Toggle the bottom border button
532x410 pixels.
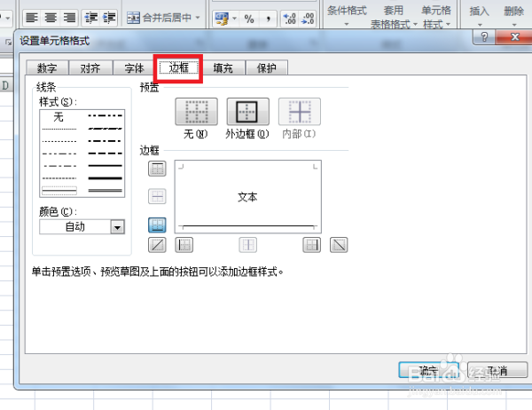click(157, 225)
